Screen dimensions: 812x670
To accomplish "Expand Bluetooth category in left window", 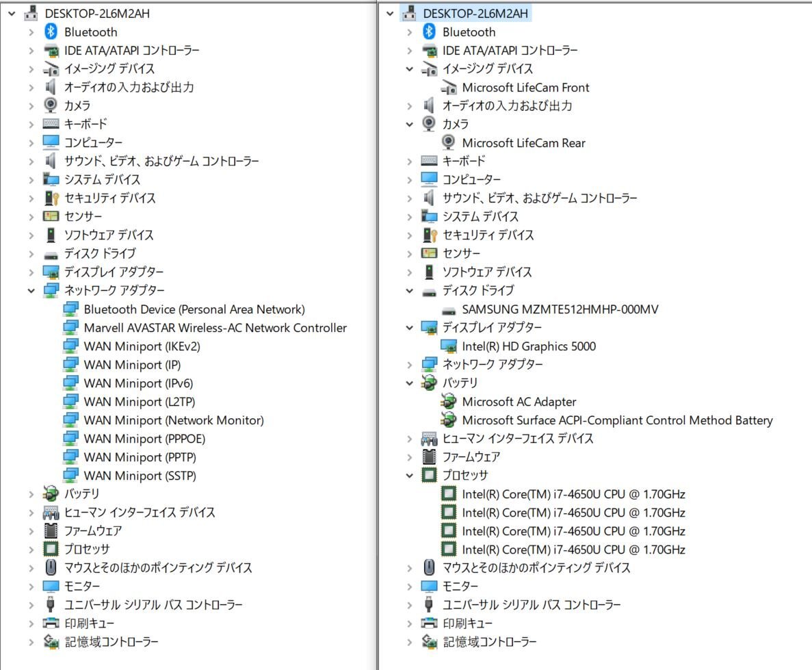I will [31, 32].
